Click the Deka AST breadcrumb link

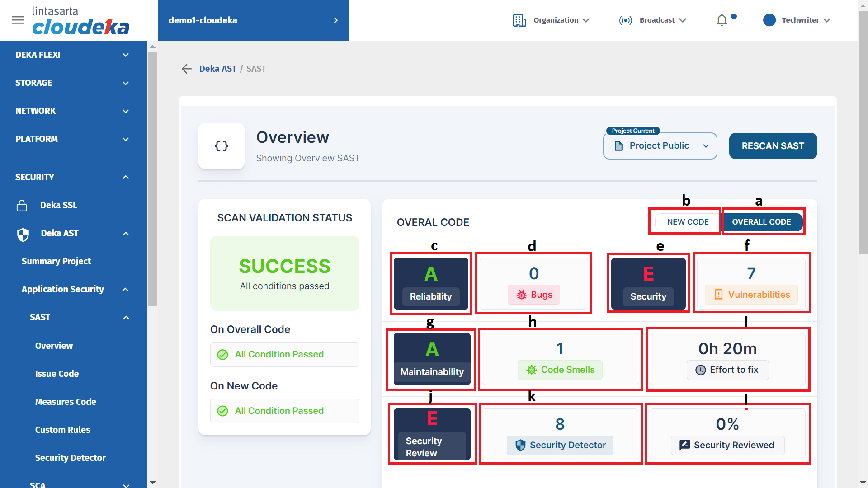(217, 69)
